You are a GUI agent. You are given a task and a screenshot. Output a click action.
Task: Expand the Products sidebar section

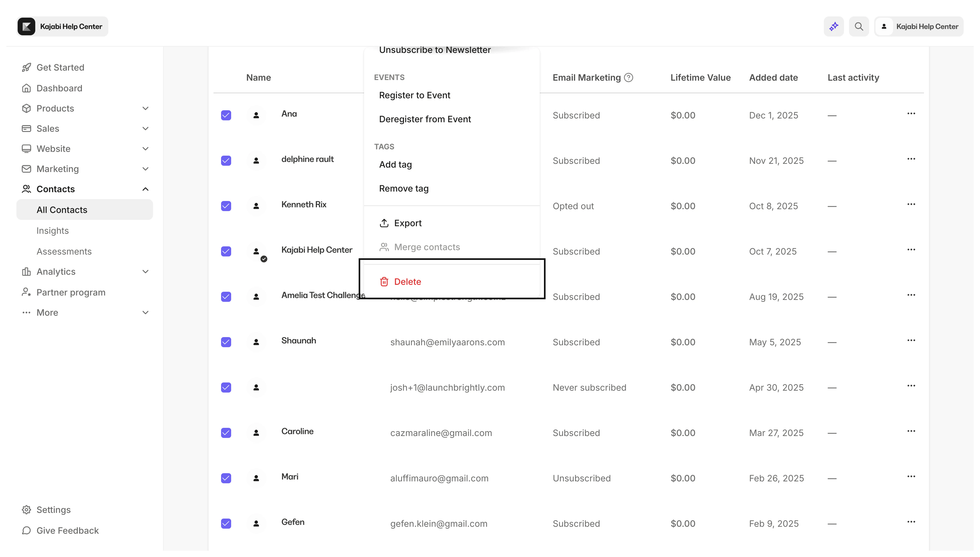coord(145,108)
